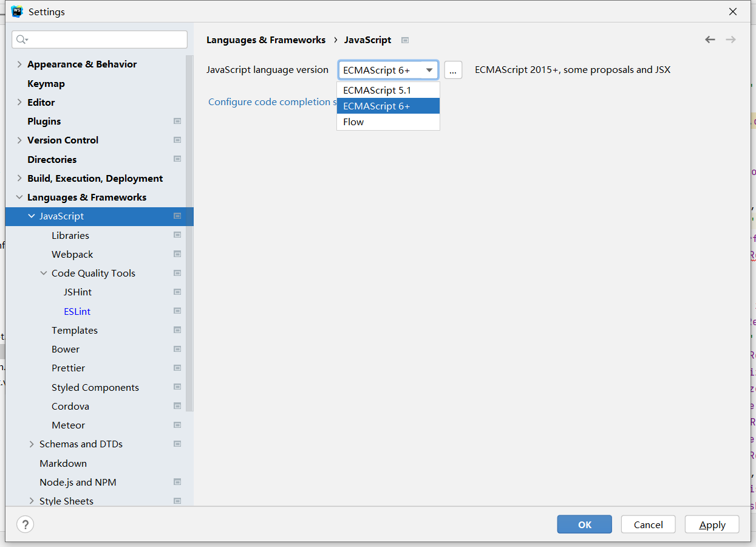The height and width of the screenshot is (547, 756).
Task: Click project icon on Webpack row
Action: tap(177, 254)
